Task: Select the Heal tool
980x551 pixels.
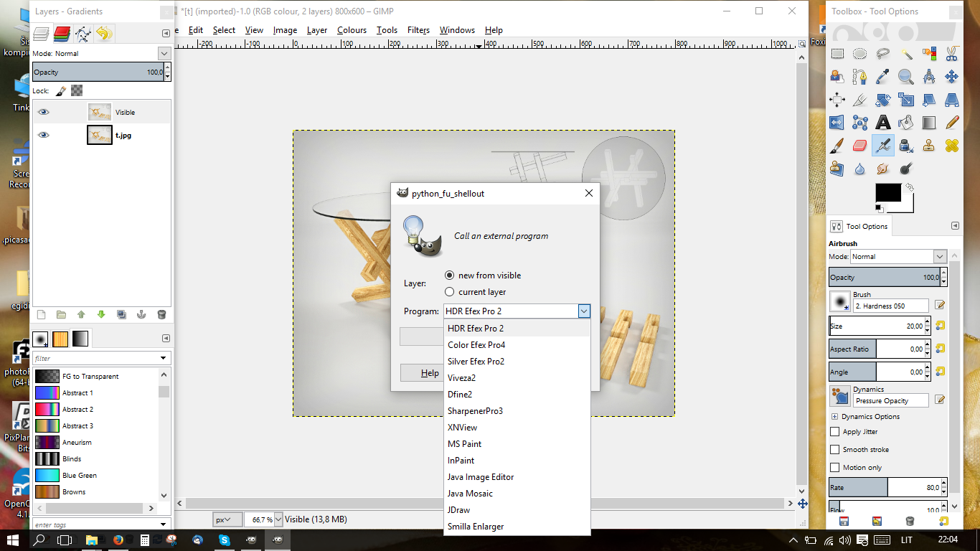Action: pyautogui.click(x=952, y=146)
